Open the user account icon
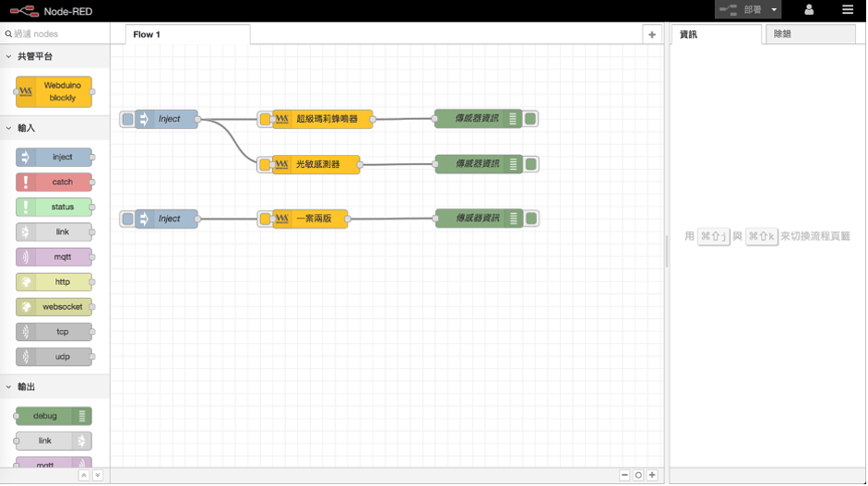The image size is (868, 486). (x=809, y=10)
